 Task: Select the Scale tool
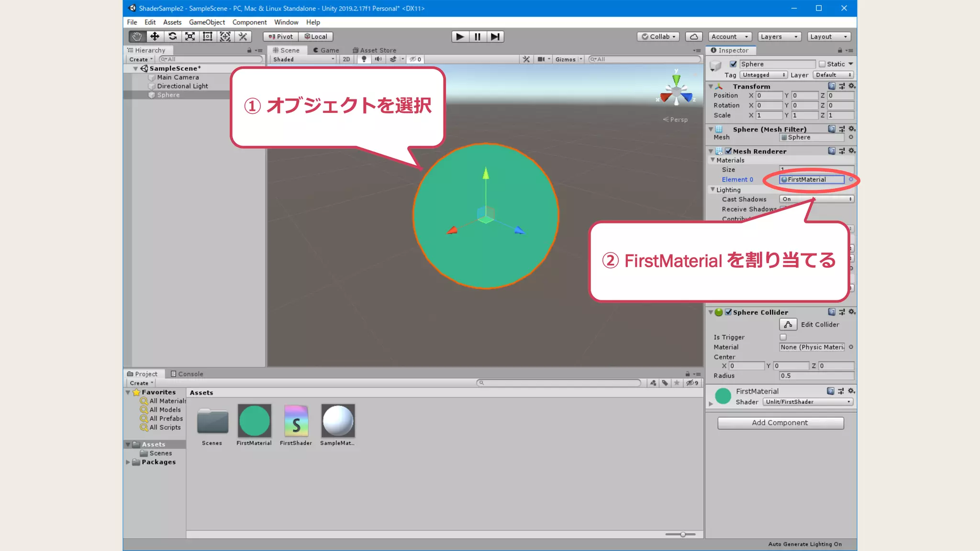coord(190,36)
